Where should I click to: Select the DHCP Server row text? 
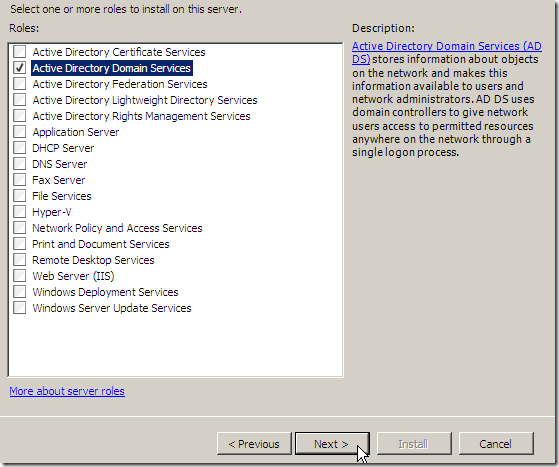click(63, 148)
